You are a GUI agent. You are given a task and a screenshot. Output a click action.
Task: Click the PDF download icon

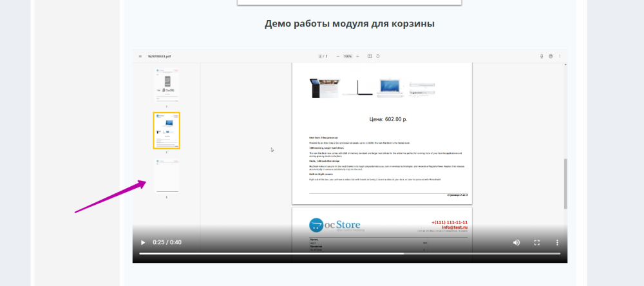tap(542, 56)
